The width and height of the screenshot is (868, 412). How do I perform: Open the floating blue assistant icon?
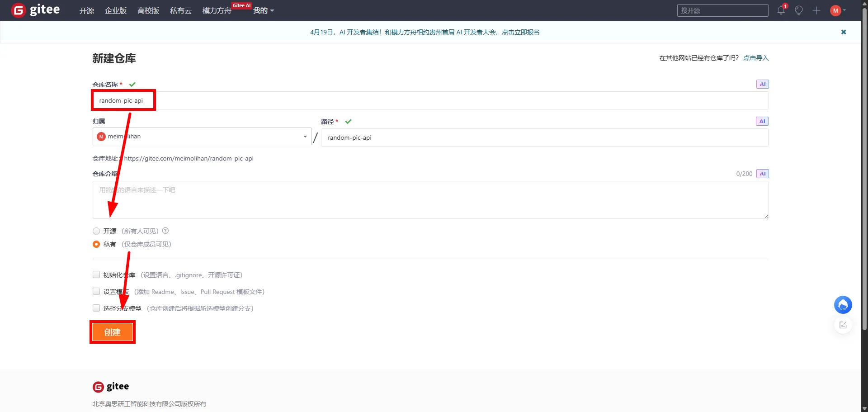(843, 305)
